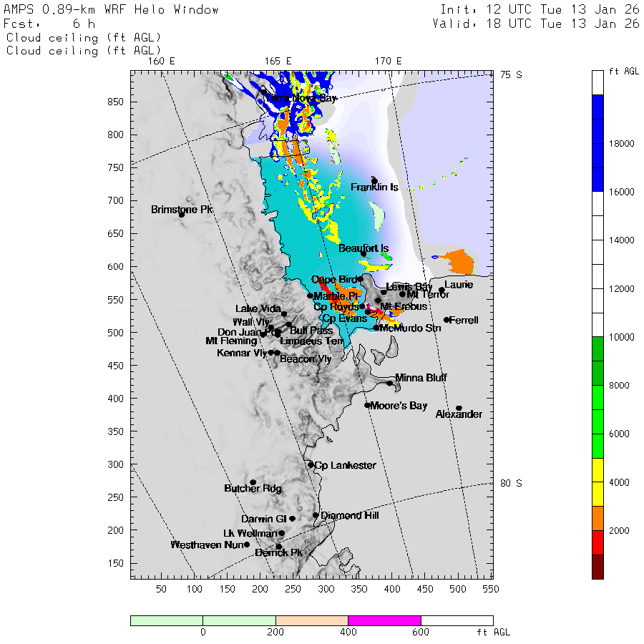644x644 pixels.
Task: Select the peach segment of bottom colorbar
Action: pyautogui.click(x=311, y=620)
